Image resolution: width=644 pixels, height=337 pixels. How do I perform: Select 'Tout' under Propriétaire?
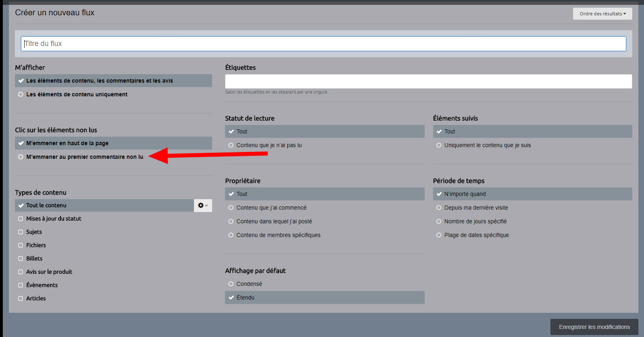325,194
